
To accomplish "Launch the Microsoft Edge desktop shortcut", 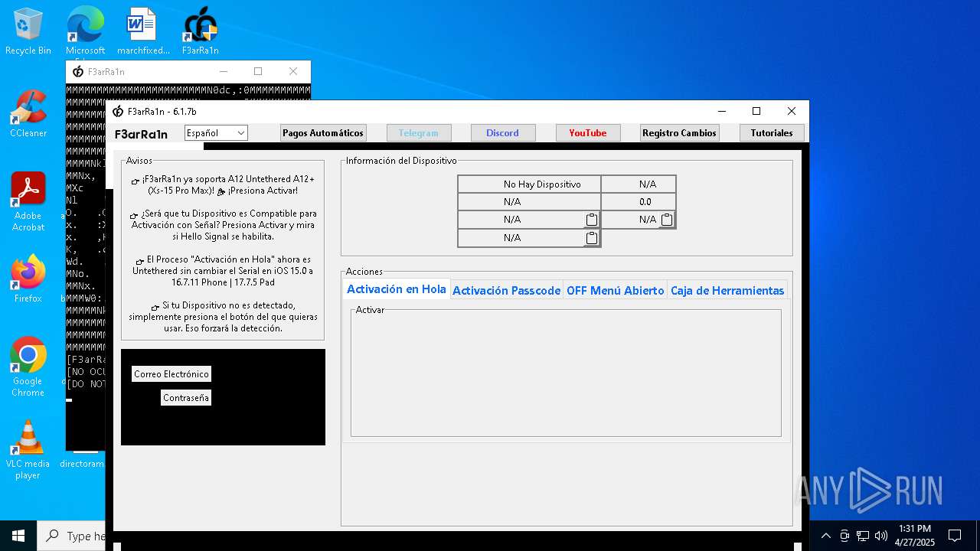I will point(85,31).
